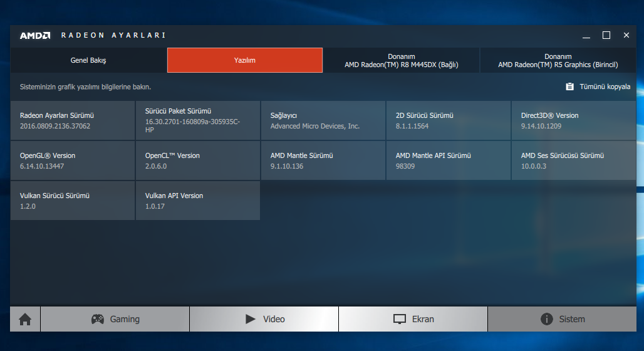
Task: Open Donanım AMD Radeon R5 Graphics tab
Action: point(558,60)
